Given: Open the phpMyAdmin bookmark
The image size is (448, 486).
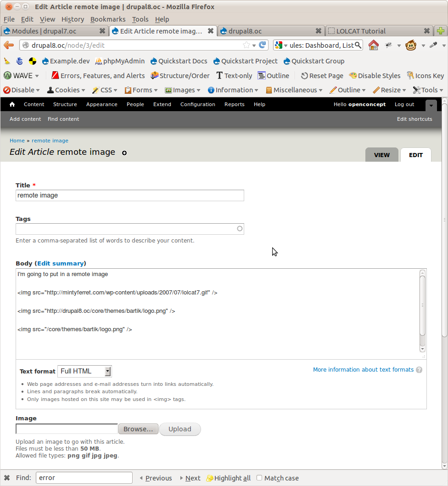Looking at the screenshot, I should (120, 61).
